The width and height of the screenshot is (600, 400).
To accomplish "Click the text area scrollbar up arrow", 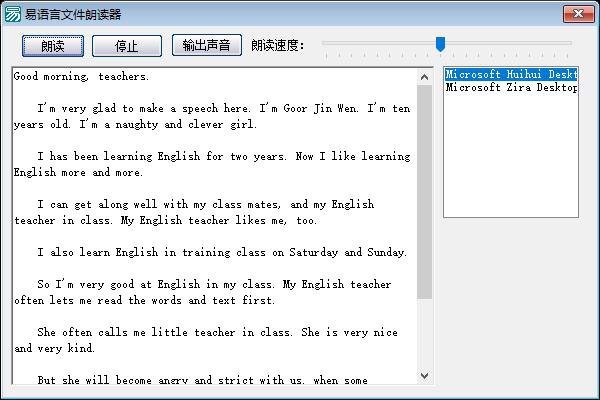I will (424, 76).
